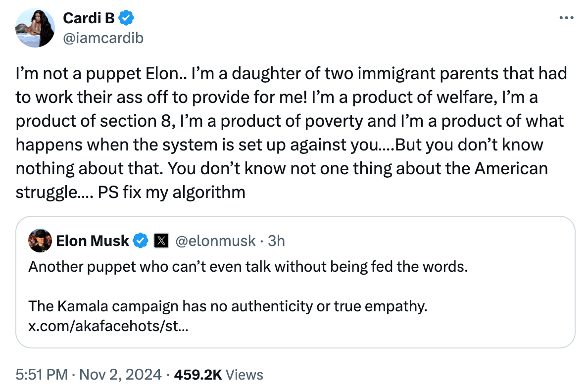The image size is (588, 392).
Task: Click the @iamcardib handle
Action: coord(103,38)
